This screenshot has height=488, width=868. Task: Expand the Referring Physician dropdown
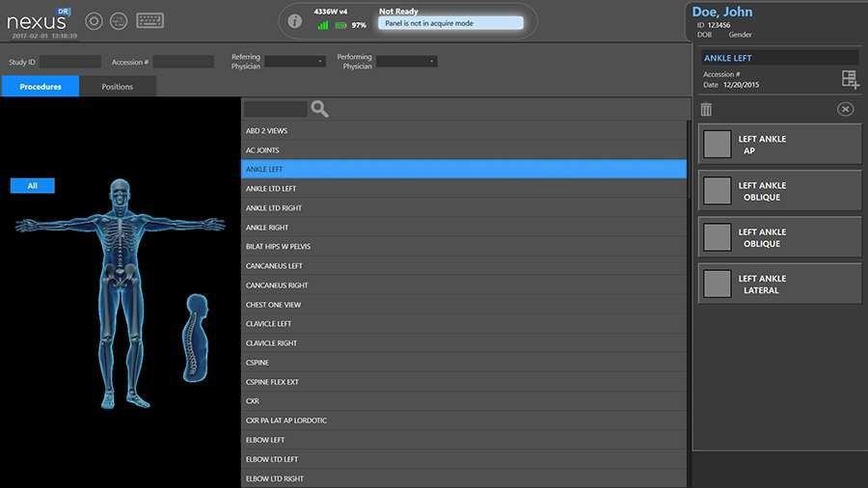[x=296, y=61]
